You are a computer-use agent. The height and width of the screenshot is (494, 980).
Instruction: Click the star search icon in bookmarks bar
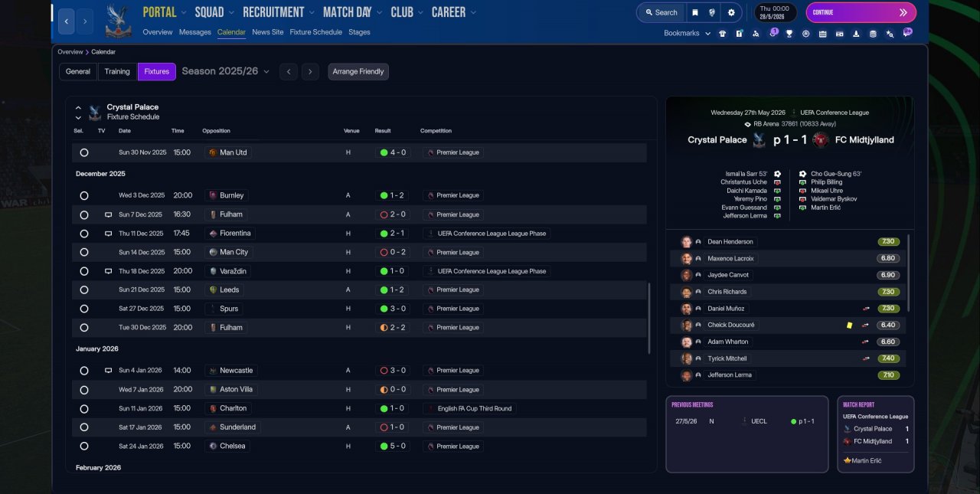[x=890, y=34]
